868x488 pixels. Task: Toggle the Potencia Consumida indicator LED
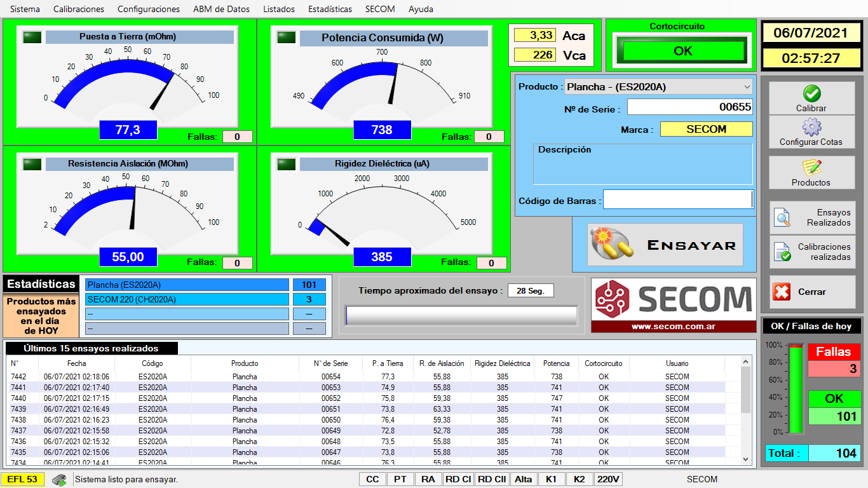pos(286,37)
